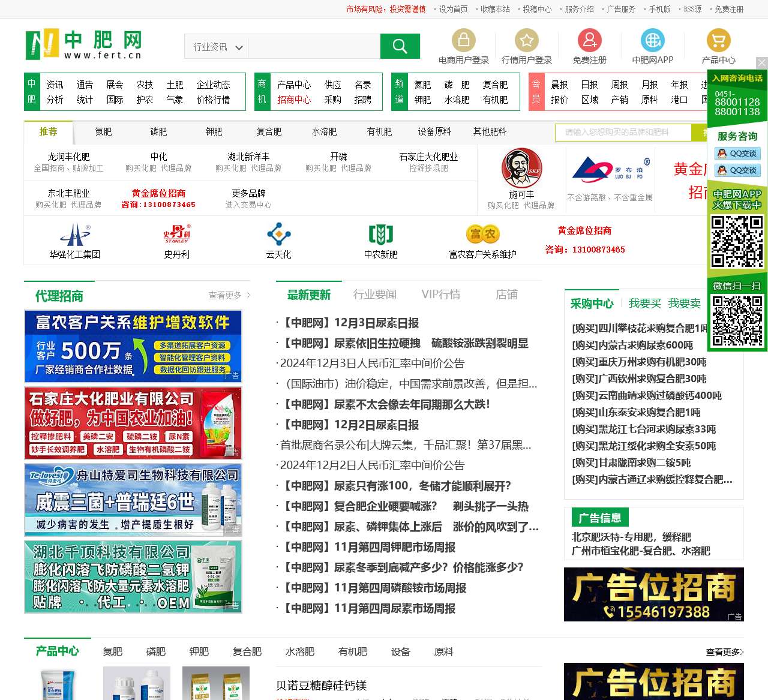Screen dimensions: 768x700
Task: Open the 华强化工集团 logo
Action: [75, 235]
